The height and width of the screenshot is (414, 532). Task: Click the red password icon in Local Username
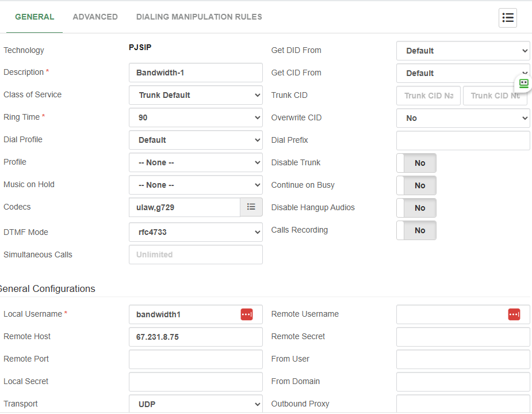click(x=247, y=314)
